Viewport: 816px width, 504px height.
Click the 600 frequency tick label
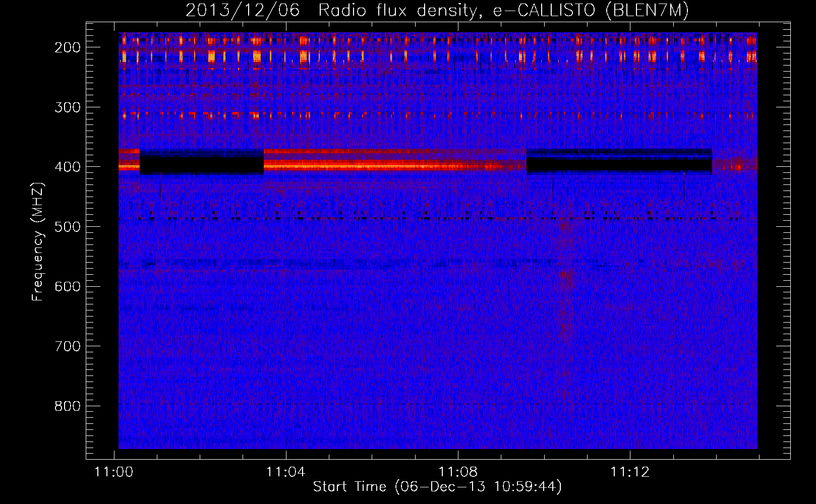67,287
